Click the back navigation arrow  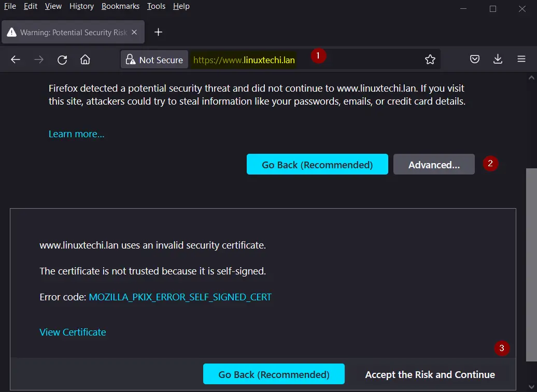pos(16,60)
